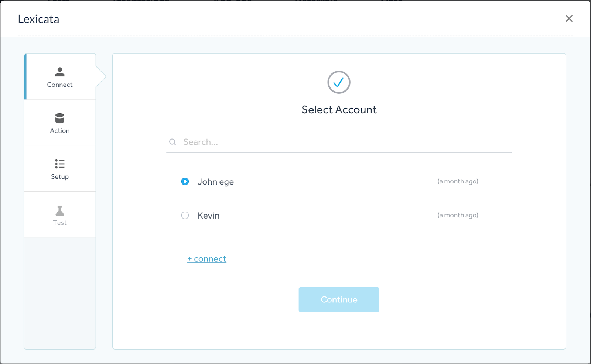The image size is (591, 364).
Task: Click the Connect person icon
Action: pyautogui.click(x=60, y=72)
